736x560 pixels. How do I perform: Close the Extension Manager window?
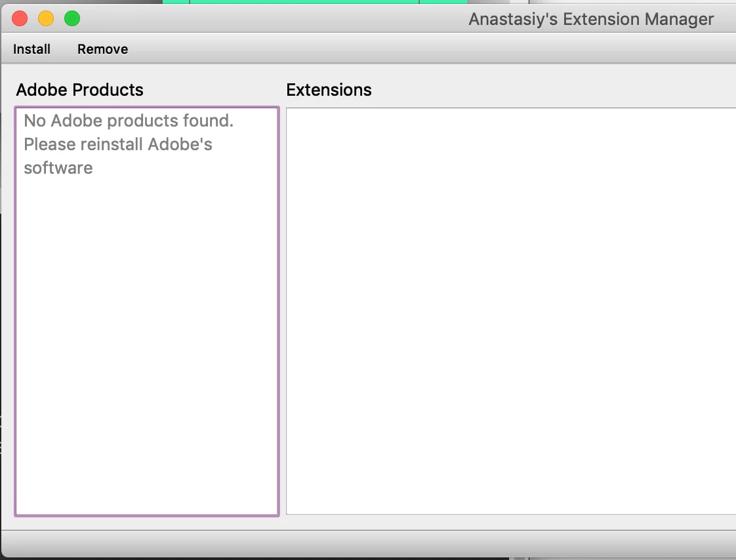coord(20,19)
